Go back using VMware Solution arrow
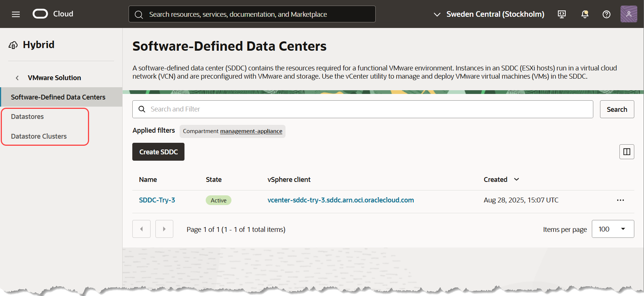644x296 pixels. pyautogui.click(x=17, y=78)
